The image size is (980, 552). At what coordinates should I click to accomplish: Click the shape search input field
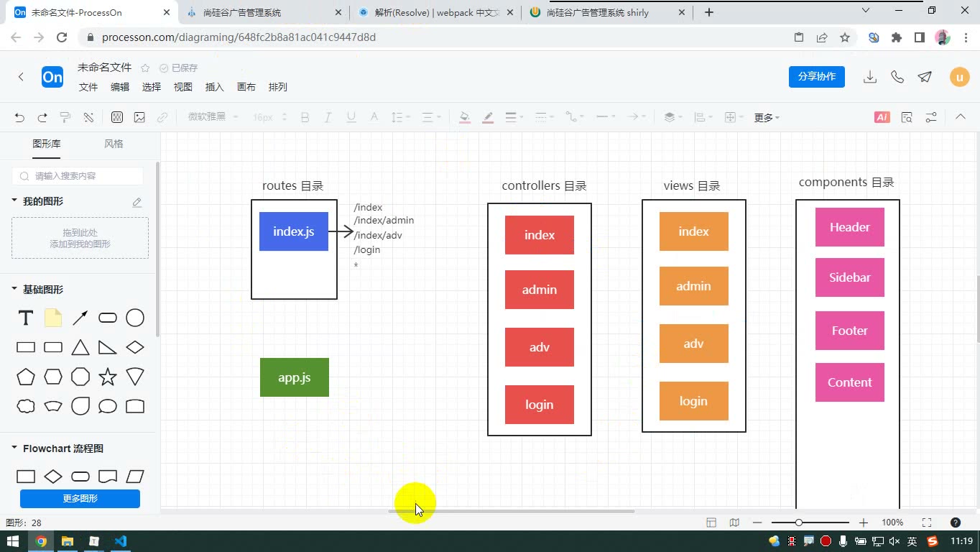click(x=78, y=176)
